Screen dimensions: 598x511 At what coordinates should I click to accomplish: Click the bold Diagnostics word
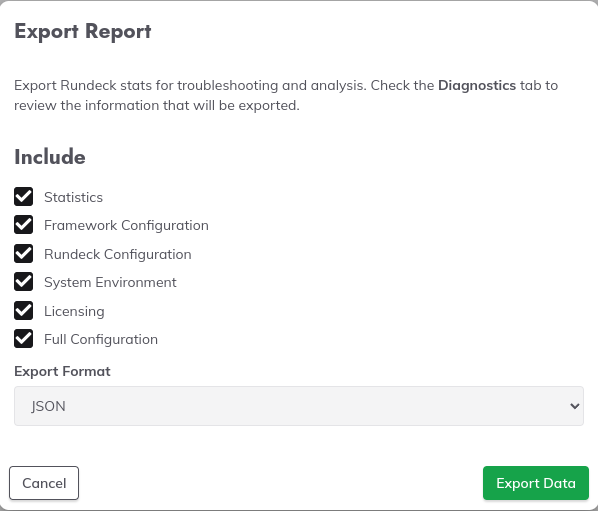[x=477, y=85]
